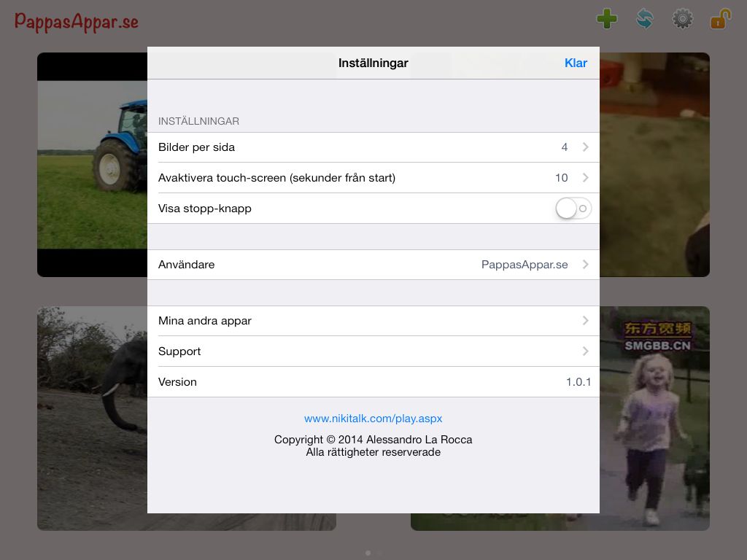
Task: Click the PappasAppar.se logo
Action: (76, 21)
